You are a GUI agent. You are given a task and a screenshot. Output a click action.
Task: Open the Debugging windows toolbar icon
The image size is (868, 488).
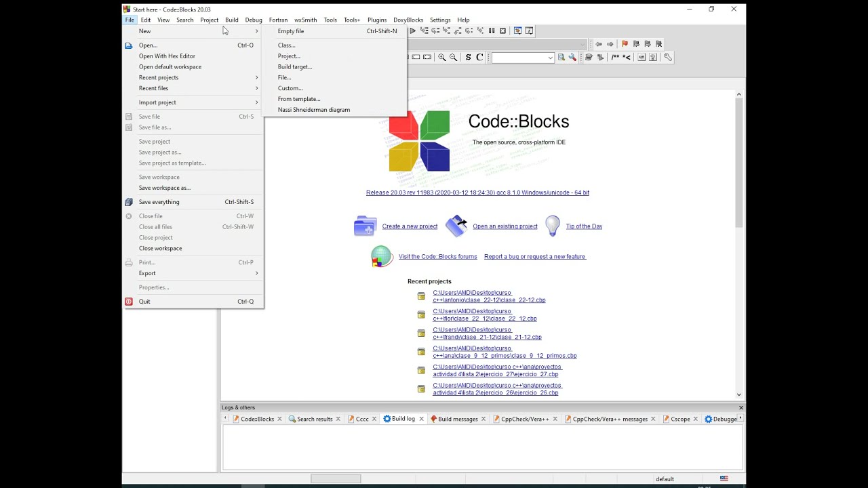point(517,30)
